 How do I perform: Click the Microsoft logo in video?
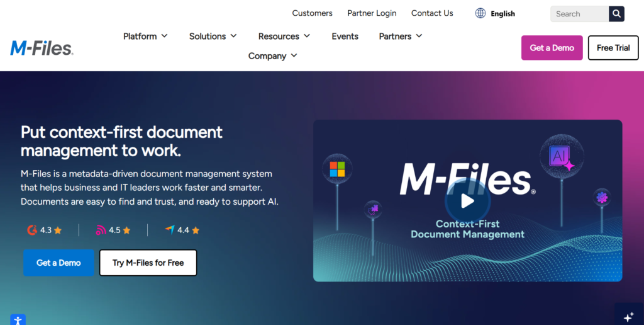(x=337, y=169)
